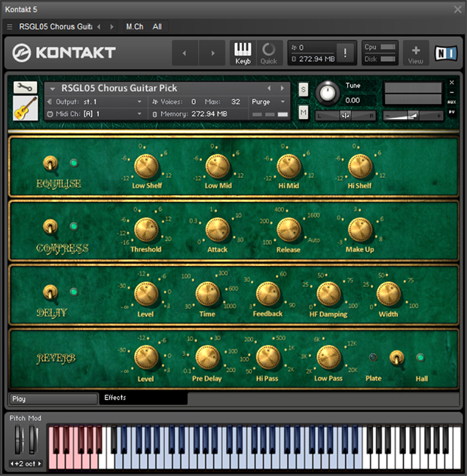467x476 pixels.
Task: Minimize instrument header with minus icon
Action: click(451, 92)
